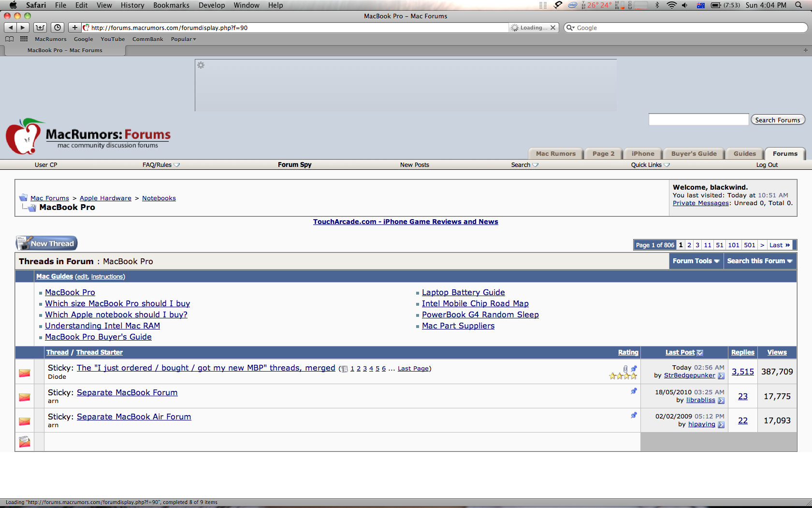Viewport: 812px width, 508px height.
Task: Open the history clock icon in toolbar
Action: pos(58,28)
